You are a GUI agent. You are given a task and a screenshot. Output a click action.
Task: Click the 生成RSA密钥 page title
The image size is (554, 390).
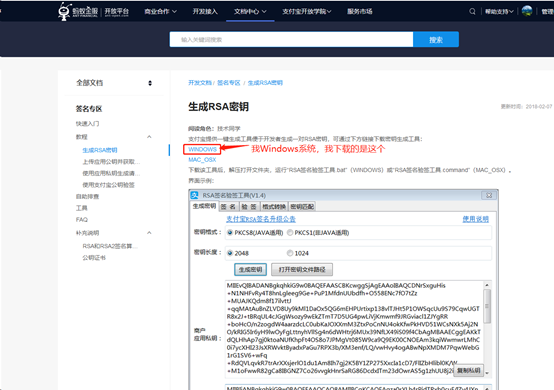(218, 106)
